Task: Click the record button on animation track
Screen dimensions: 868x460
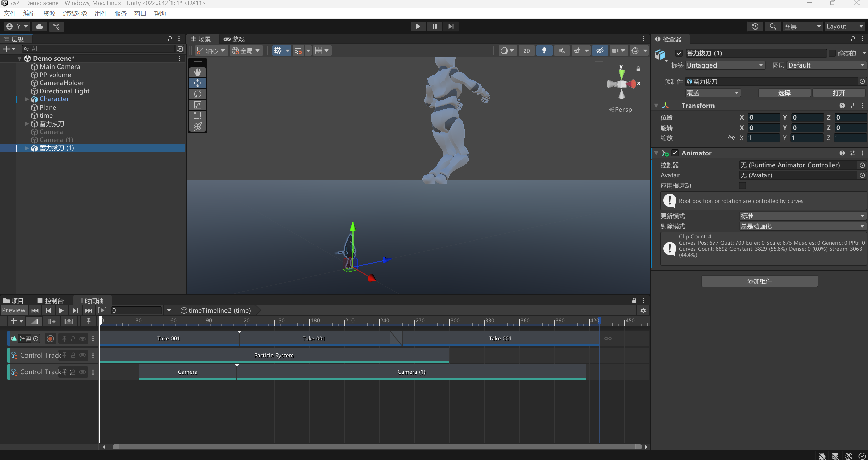Action: pos(50,339)
